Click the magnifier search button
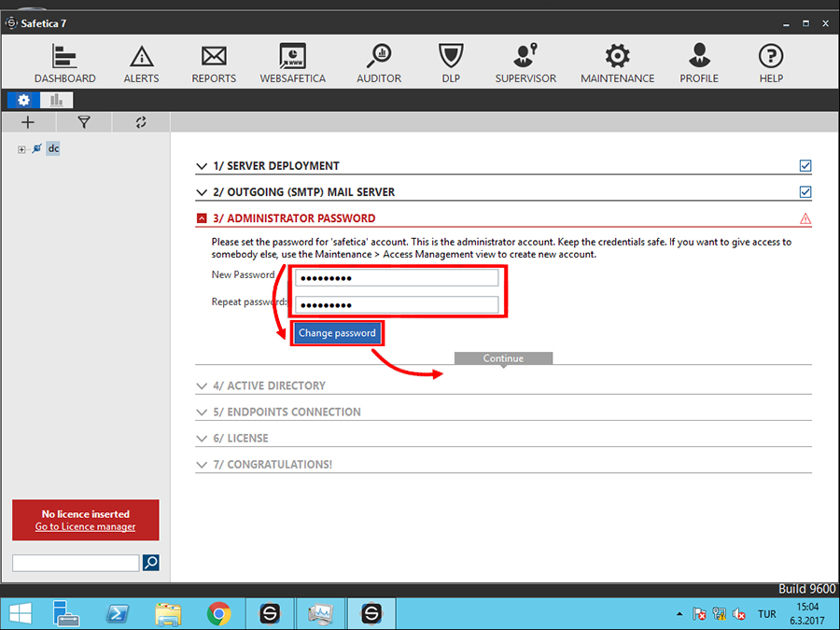 [x=150, y=563]
